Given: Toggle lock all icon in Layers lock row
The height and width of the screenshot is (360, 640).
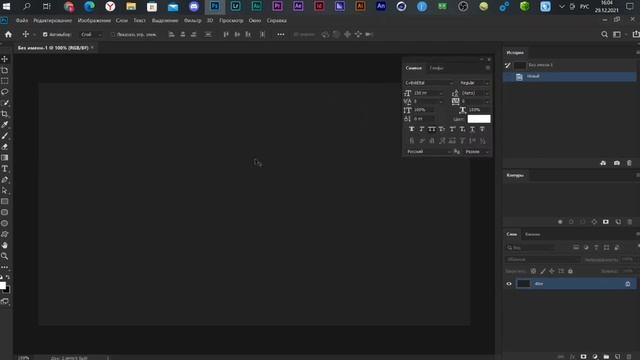Looking at the screenshot, I should pos(571,271).
